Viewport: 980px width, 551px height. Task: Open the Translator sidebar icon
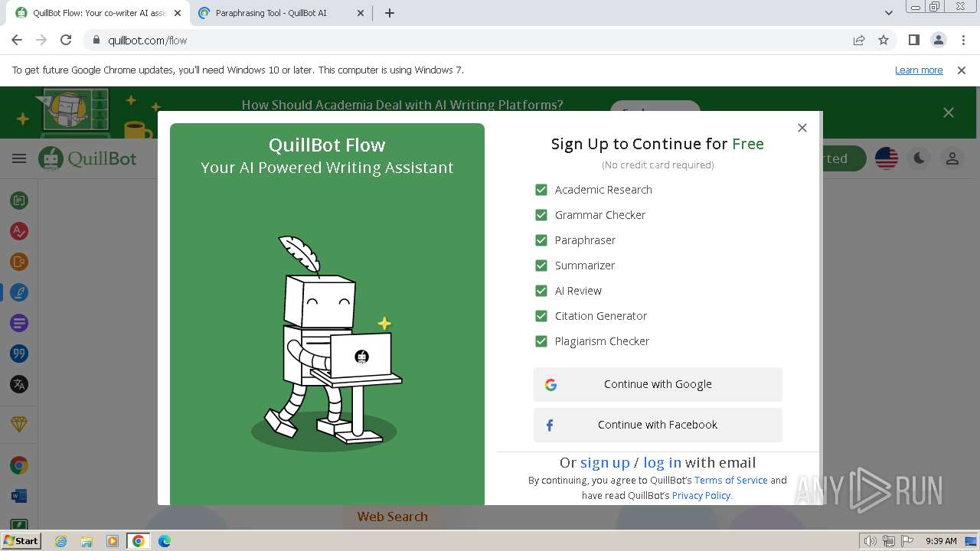click(19, 384)
